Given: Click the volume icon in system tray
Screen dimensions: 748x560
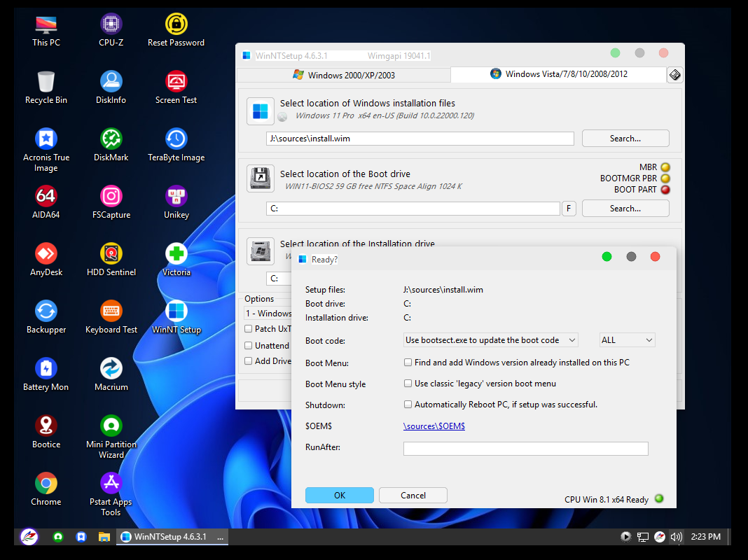Looking at the screenshot, I should click(x=676, y=537).
